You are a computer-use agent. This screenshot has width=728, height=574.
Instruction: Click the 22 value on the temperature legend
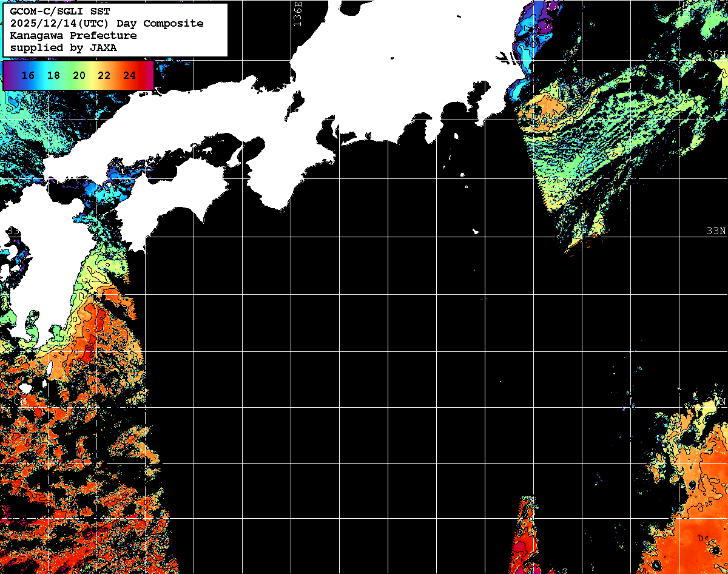tap(104, 76)
